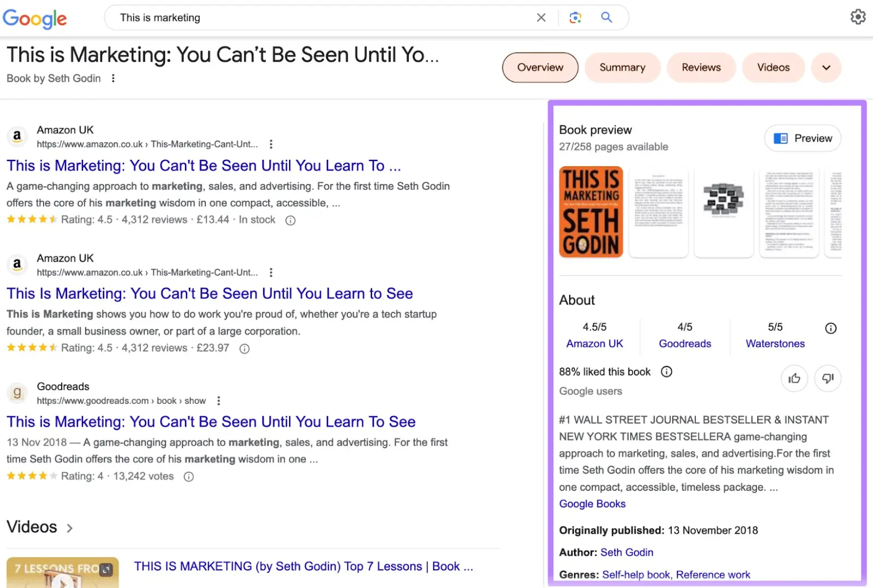Image resolution: width=873 pixels, height=588 pixels.
Task: Open three-dot menu for Goodreads result
Action: [219, 401]
